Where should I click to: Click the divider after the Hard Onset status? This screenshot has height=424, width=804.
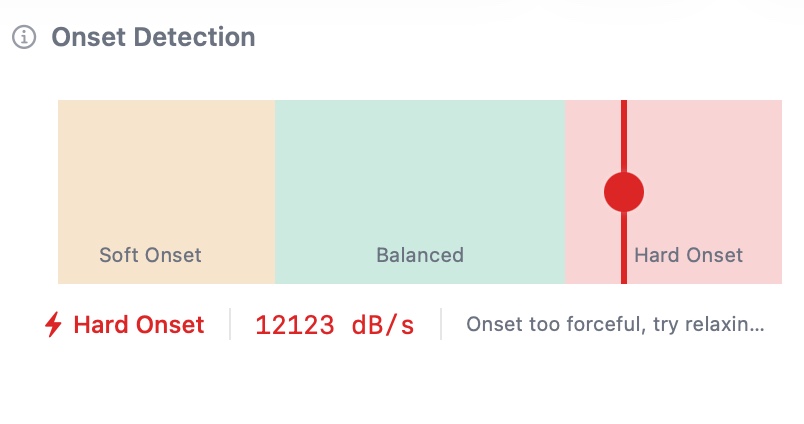230,325
